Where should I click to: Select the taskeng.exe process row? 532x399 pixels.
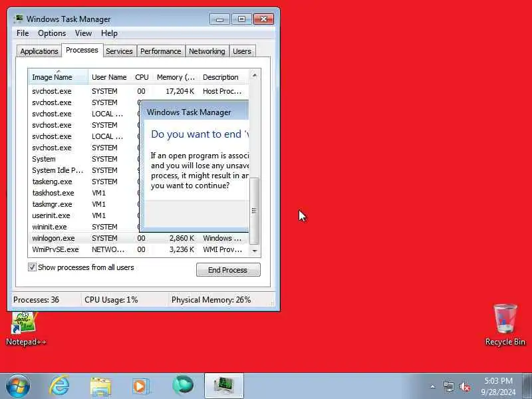click(84, 182)
